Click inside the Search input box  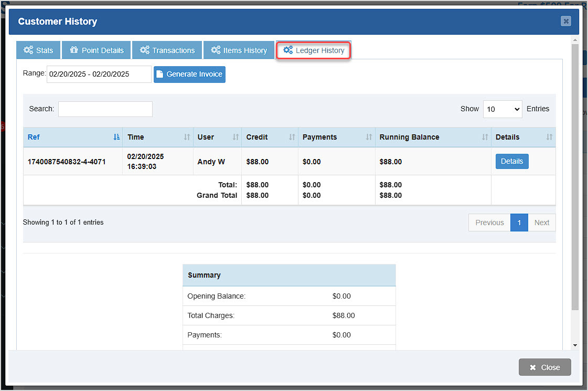pyautogui.click(x=105, y=109)
